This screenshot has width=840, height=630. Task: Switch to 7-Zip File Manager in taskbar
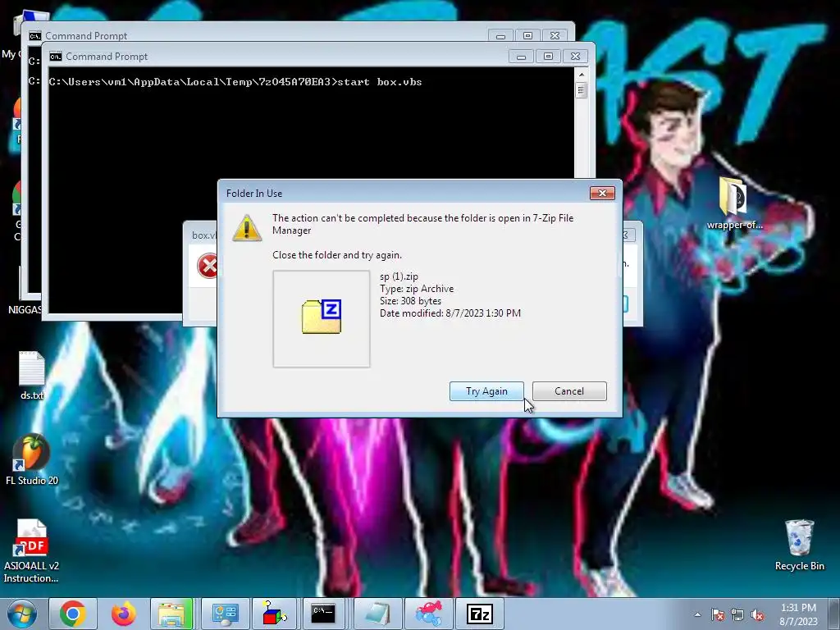tap(479, 614)
